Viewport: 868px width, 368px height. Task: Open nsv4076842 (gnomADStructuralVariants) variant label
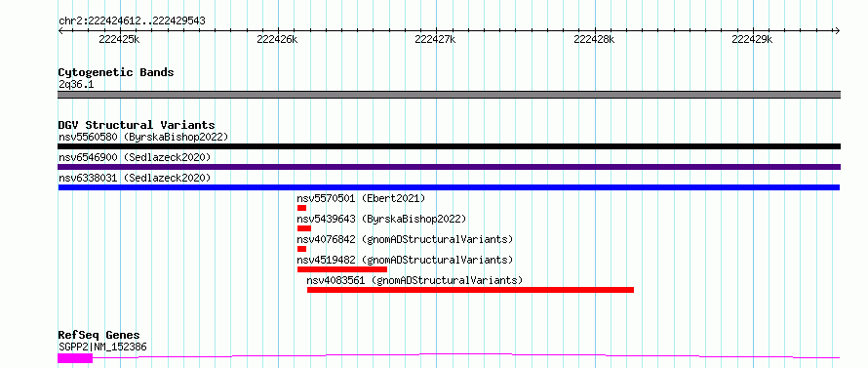coord(405,239)
